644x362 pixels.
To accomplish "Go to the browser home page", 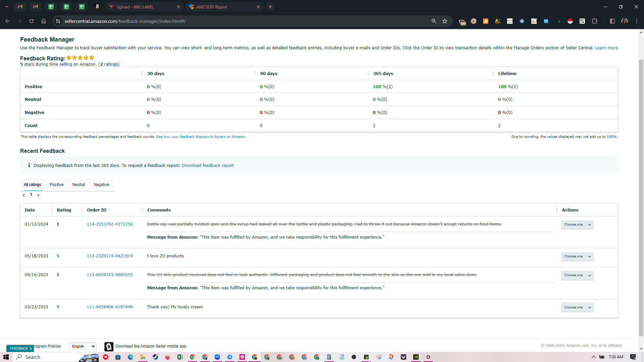I will pyautogui.click(x=44, y=21).
